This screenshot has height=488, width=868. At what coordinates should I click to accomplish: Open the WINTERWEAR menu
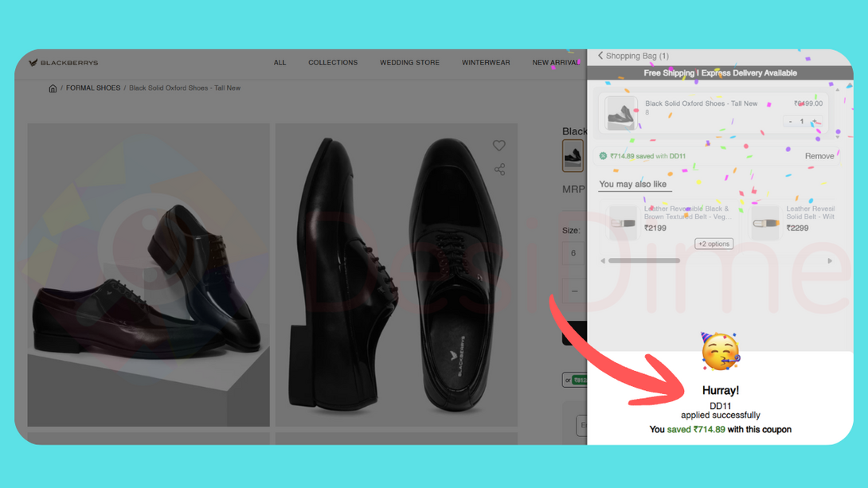[486, 63]
